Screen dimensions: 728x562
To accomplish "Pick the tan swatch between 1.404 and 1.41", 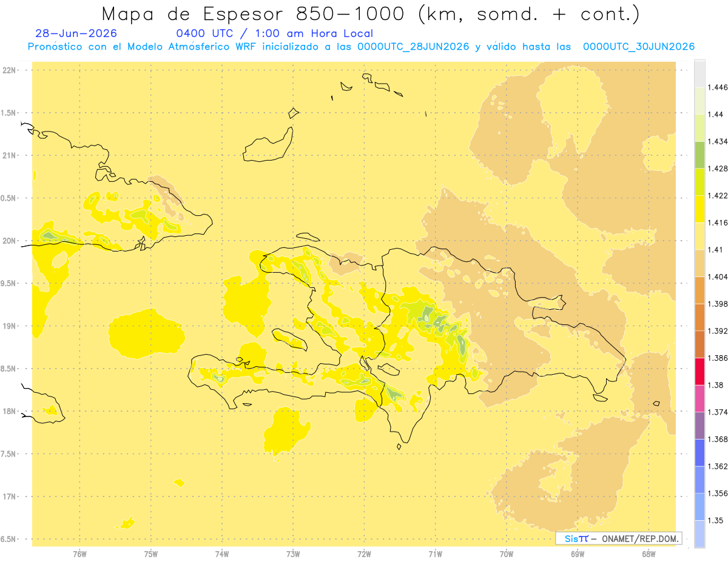I will point(699,263).
